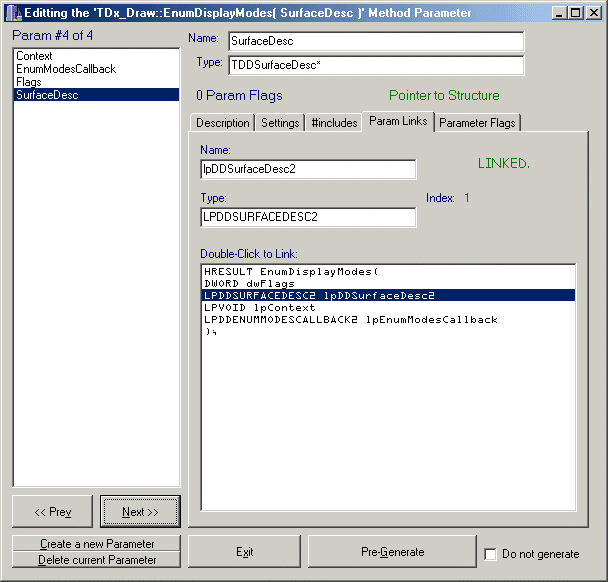Select SurfaceDesc parameter in list
Image resolution: width=608 pixels, height=582 pixels.
coord(46,95)
